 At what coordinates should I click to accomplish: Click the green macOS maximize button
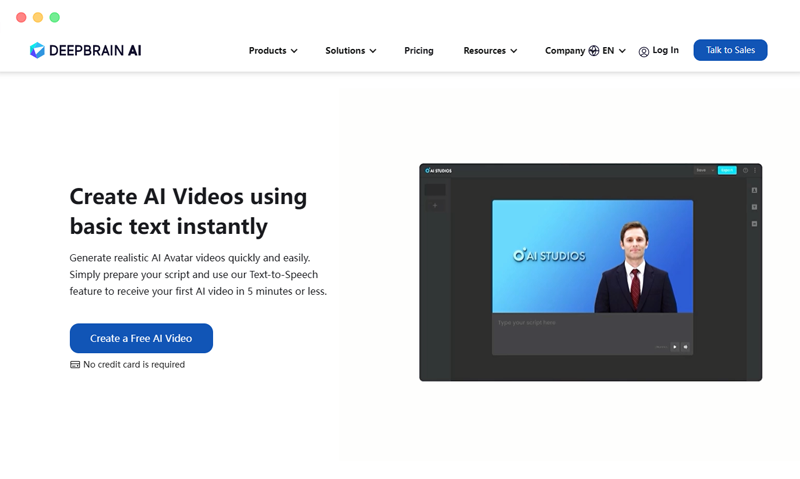pyautogui.click(x=55, y=17)
